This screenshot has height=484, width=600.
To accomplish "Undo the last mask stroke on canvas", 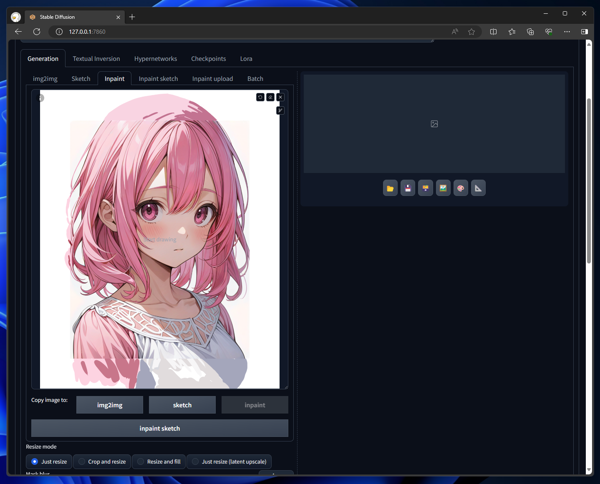I will point(260,97).
